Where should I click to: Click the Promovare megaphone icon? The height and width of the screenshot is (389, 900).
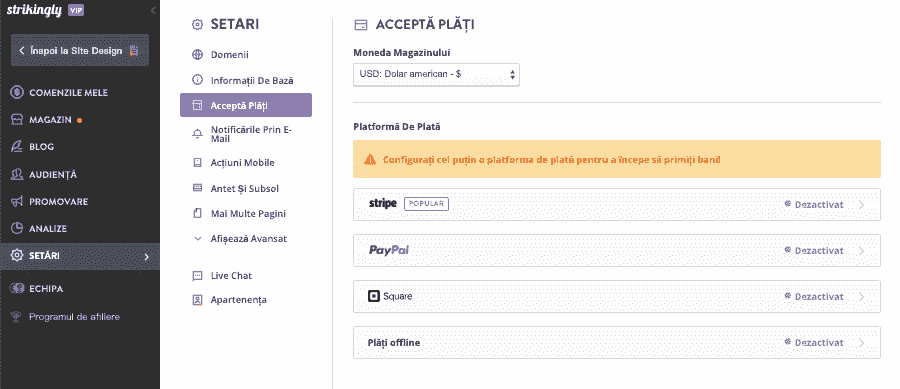coord(17,201)
